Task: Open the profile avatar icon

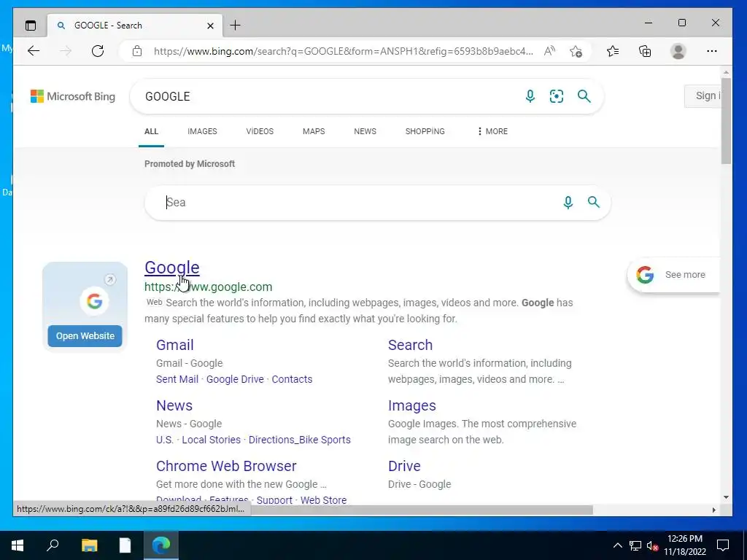Action: click(x=678, y=51)
